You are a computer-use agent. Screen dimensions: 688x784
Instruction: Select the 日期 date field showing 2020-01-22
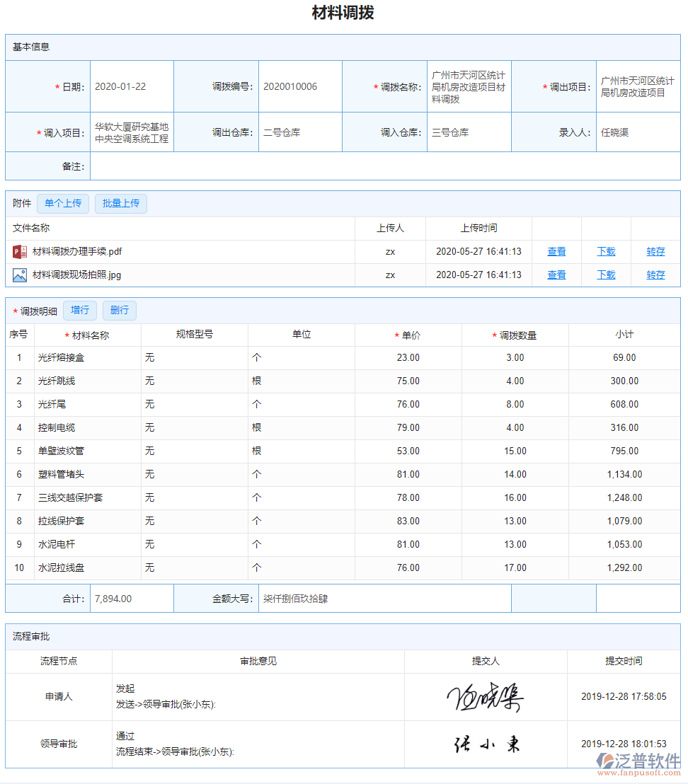[132, 86]
